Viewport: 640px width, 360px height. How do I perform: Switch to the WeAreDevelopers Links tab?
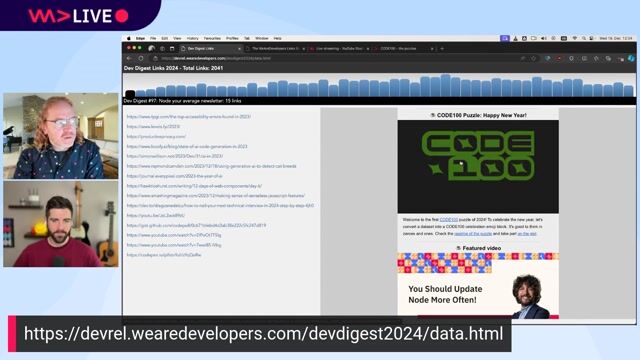pyautogui.click(x=276, y=49)
